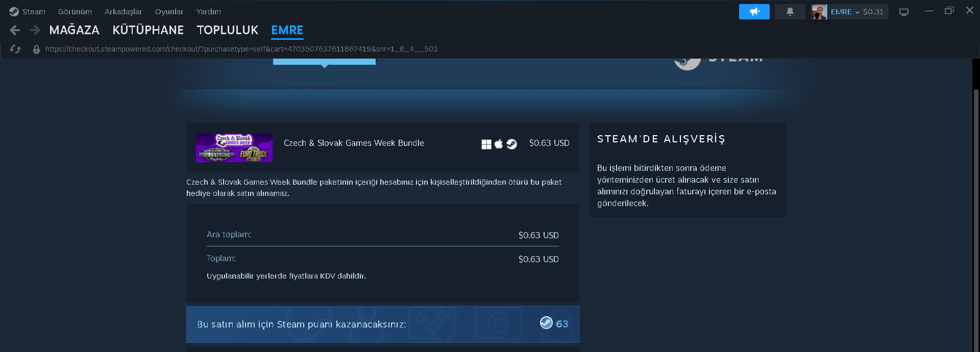Click the Windows platform icon
980x352 pixels.
486,144
